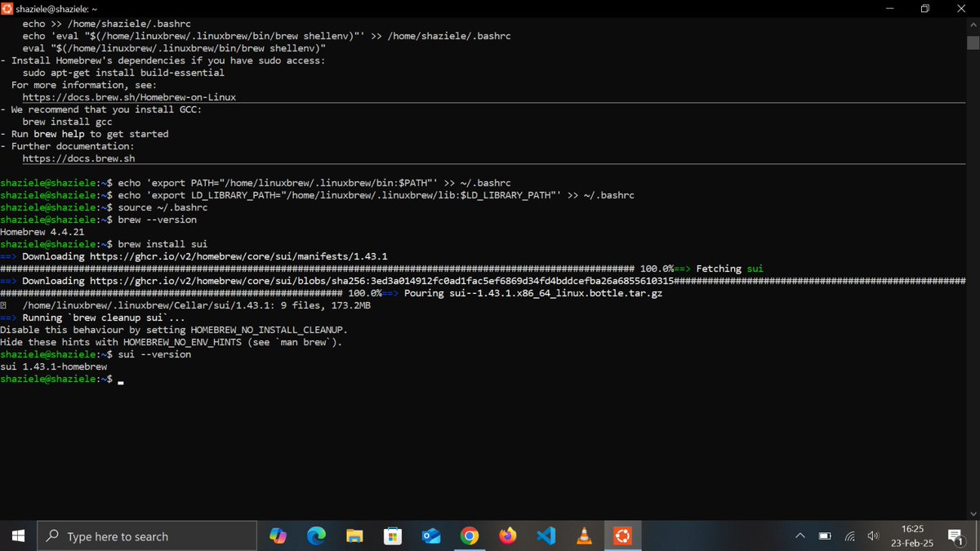The image size is (980, 551).
Task: Click the terminal scrollbar up arrow
Action: tap(973, 25)
